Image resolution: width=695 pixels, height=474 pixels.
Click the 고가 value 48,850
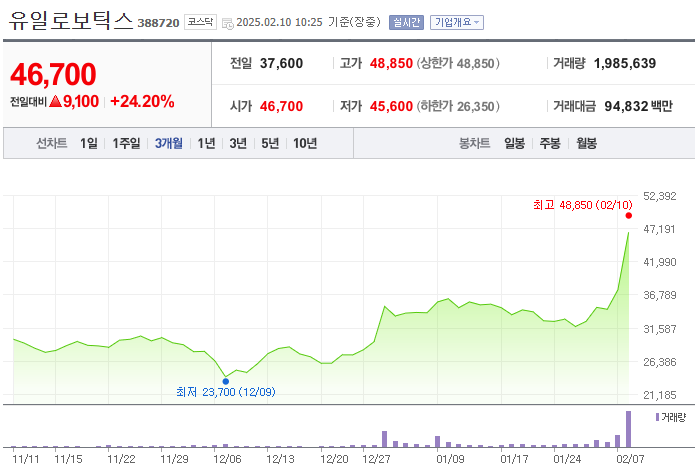coord(391,63)
